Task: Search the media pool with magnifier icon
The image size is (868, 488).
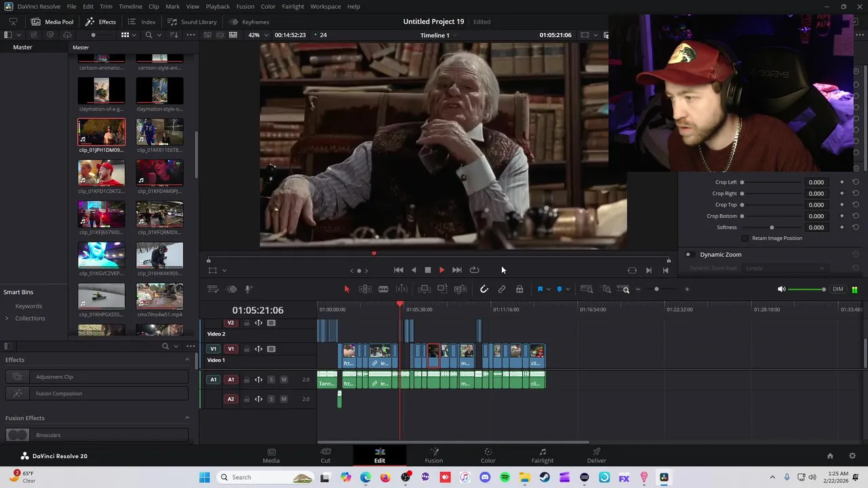Action: click(x=149, y=35)
